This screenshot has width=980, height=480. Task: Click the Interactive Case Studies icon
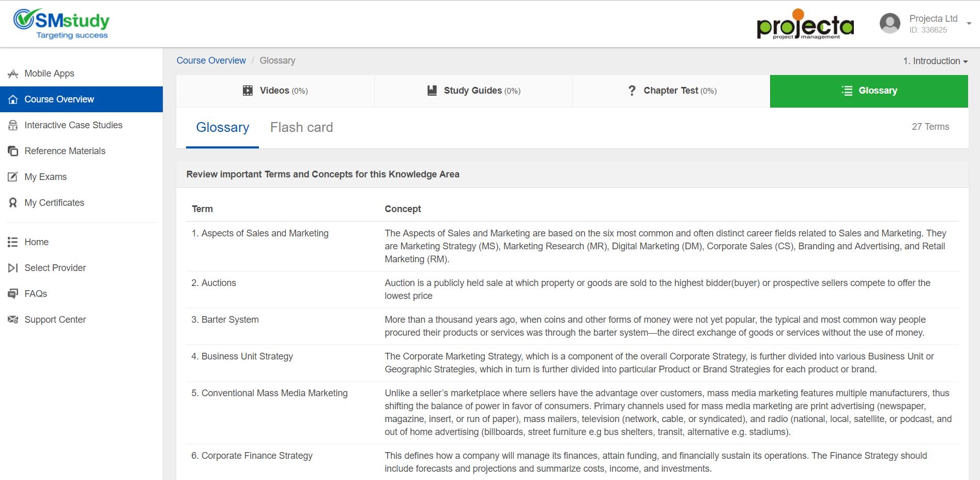pos(13,125)
